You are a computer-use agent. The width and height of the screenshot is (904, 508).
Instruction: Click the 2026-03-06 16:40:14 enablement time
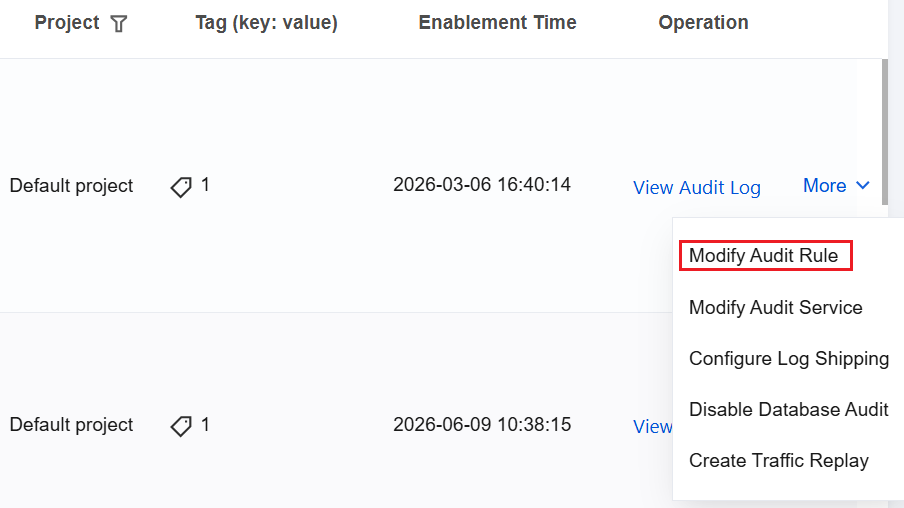[x=482, y=185]
